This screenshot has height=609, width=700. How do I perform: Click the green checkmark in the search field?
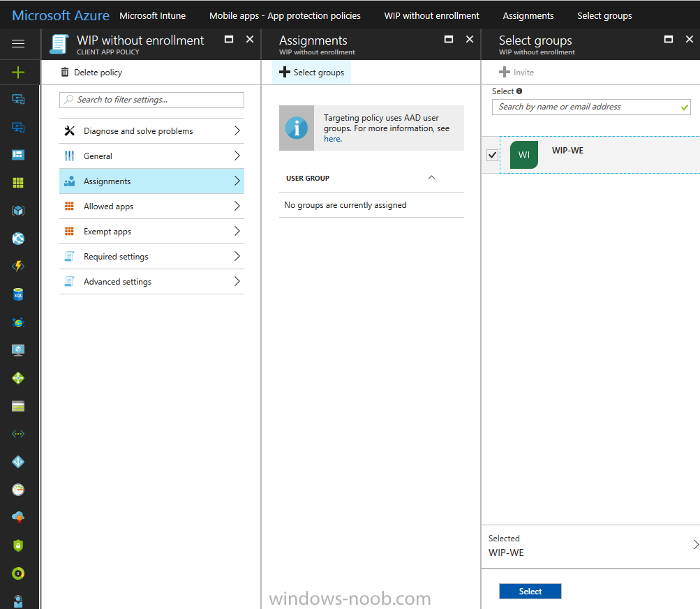click(x=685, y=107)
